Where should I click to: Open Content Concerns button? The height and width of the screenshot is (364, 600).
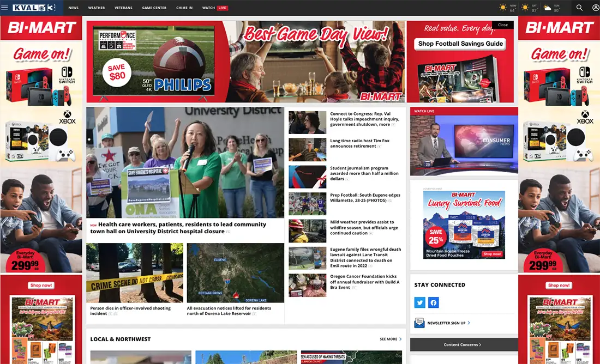464,344
